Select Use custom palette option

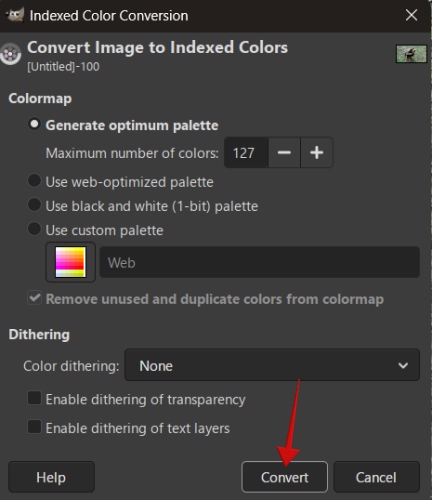(x=34, y=229)
